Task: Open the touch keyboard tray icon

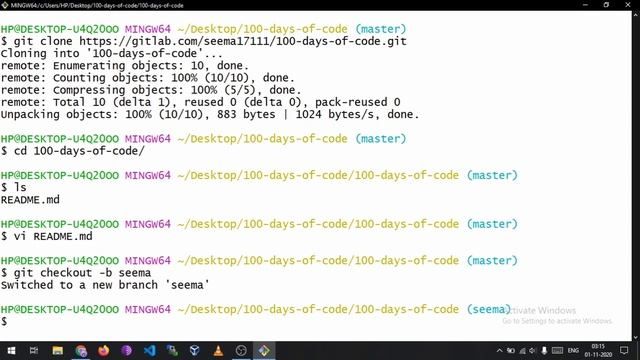Action: (x=557, y=351)
